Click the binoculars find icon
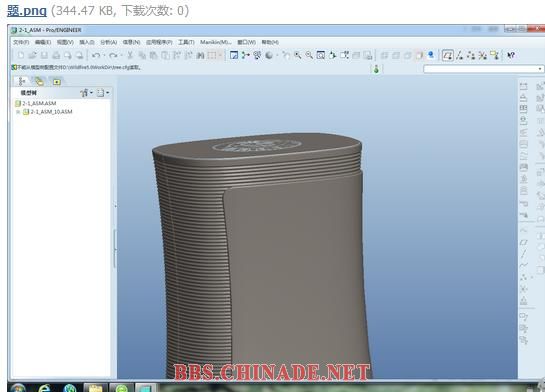This screenshot has height=392, width=545. coord(200,55)
